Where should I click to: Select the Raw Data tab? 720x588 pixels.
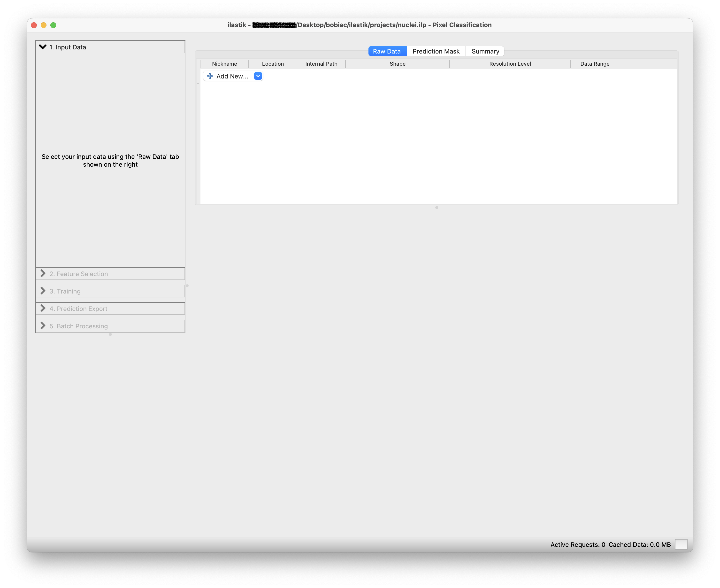[x=387, y=51]
